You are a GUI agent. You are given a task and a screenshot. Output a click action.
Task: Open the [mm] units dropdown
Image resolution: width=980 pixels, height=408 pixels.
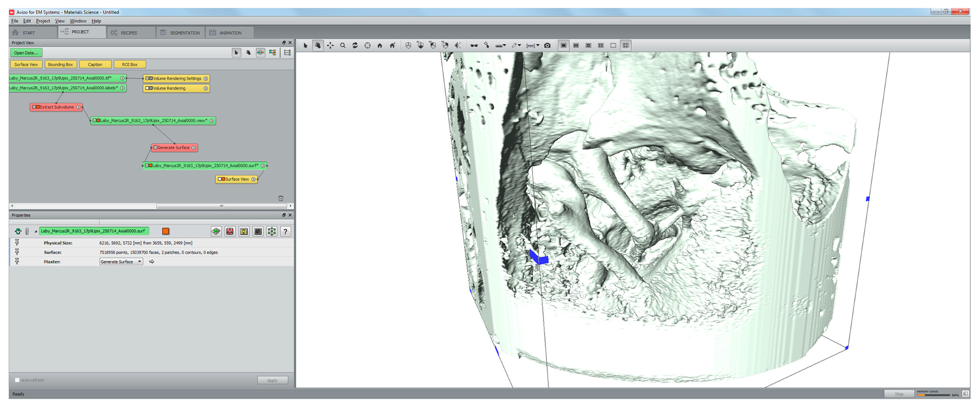[532, 46]
